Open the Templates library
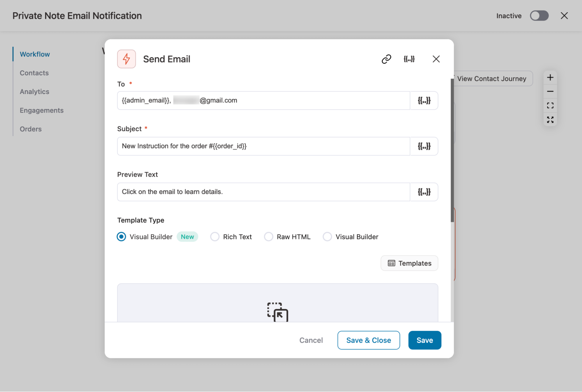Screen dimensions: 582x392 [x=409, y=263]
